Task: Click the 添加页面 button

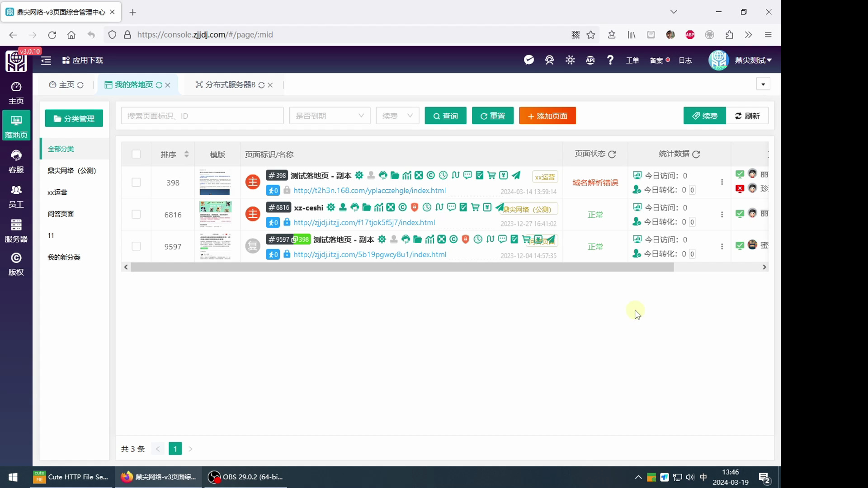Action: pos(547,116)
